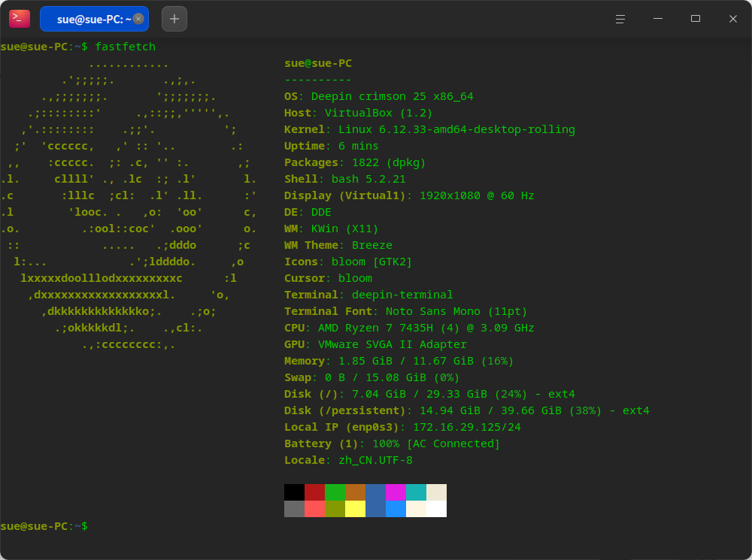Viewport: 752px width, 560px height.
Task: Click the Uptime value '6 mins'
Action: pos(358,146)
